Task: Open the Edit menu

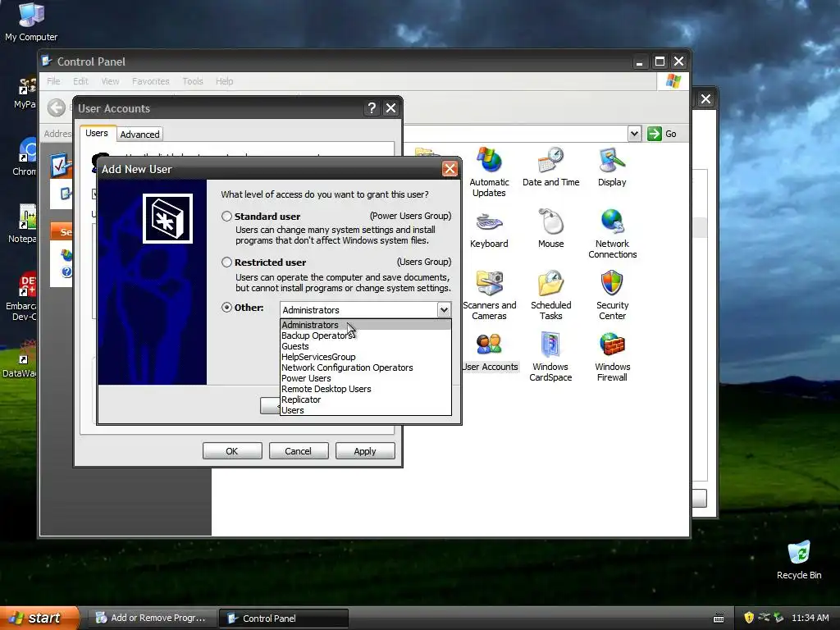Action: 81,81
